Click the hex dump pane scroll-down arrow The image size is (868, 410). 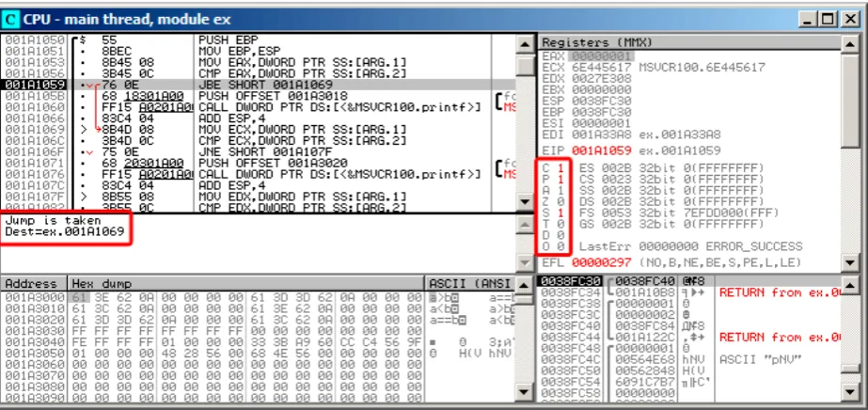pyautogui.click(x=524, y=392)
